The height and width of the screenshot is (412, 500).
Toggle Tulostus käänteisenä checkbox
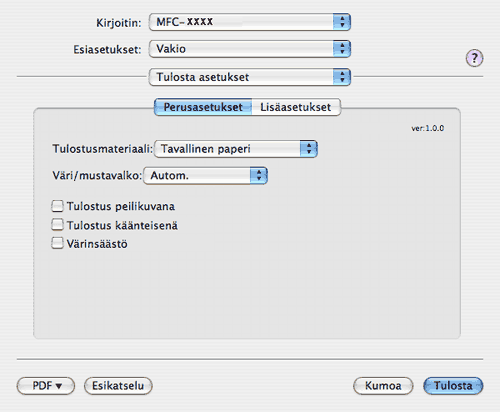pyautogui.click(x=57, y=225)
